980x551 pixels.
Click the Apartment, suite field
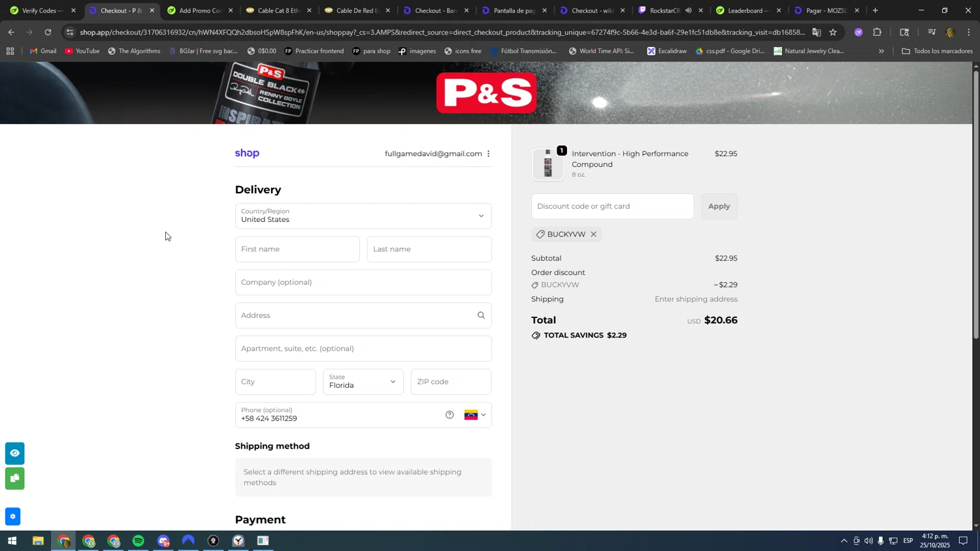coord(363,349)
